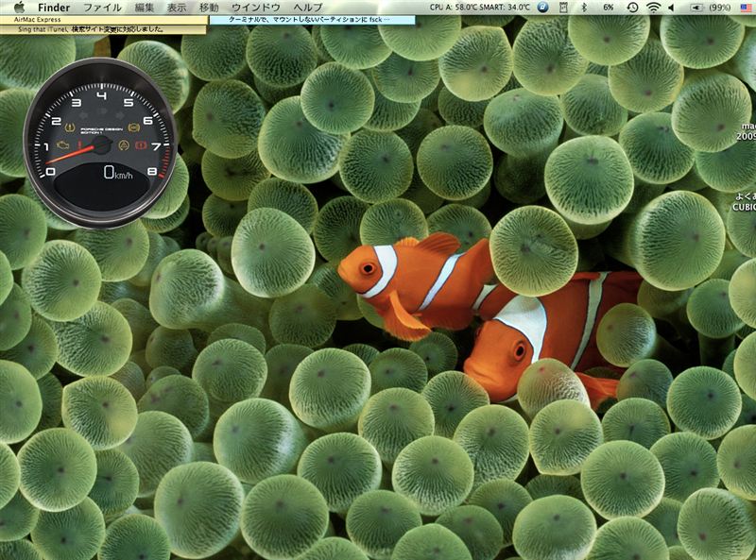Open the US flag input source menu
Screen dimensions: 756x560
(746, 8)
